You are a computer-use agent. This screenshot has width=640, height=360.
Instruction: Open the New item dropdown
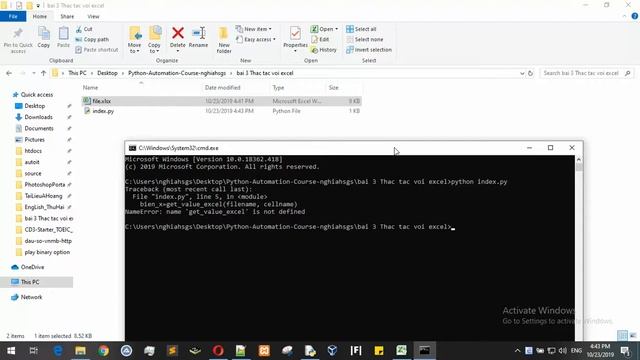(254, 29)
